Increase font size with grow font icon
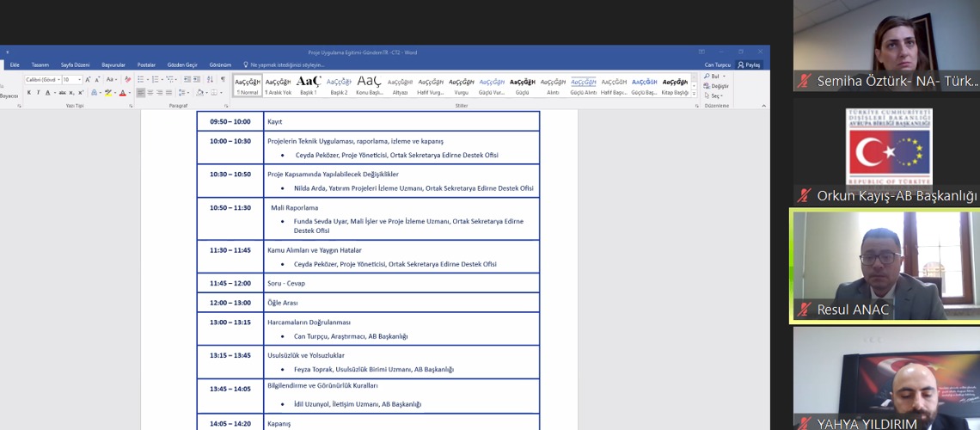This screenshot has width=980, height=430. coord(88,80)
